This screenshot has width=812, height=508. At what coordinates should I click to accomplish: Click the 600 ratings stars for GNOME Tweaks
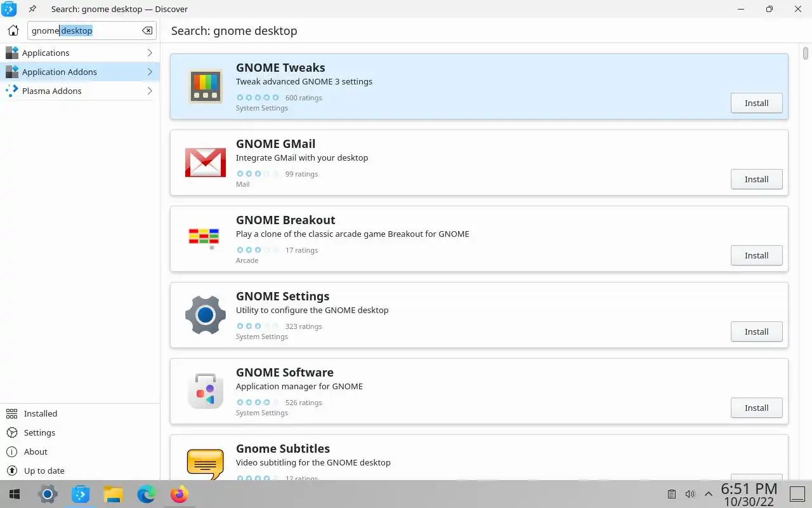[x=258, y=98]
